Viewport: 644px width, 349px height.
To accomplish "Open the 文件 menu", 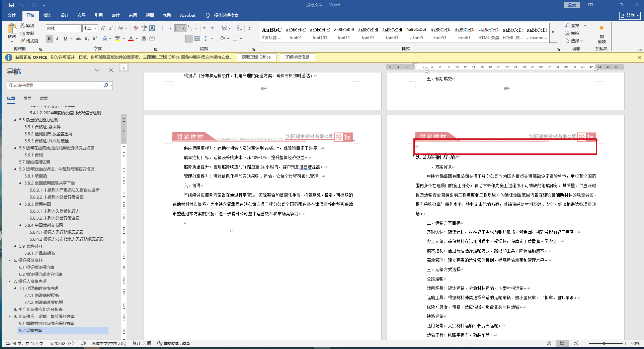I will pyautogui.click(x=12, y=15).
